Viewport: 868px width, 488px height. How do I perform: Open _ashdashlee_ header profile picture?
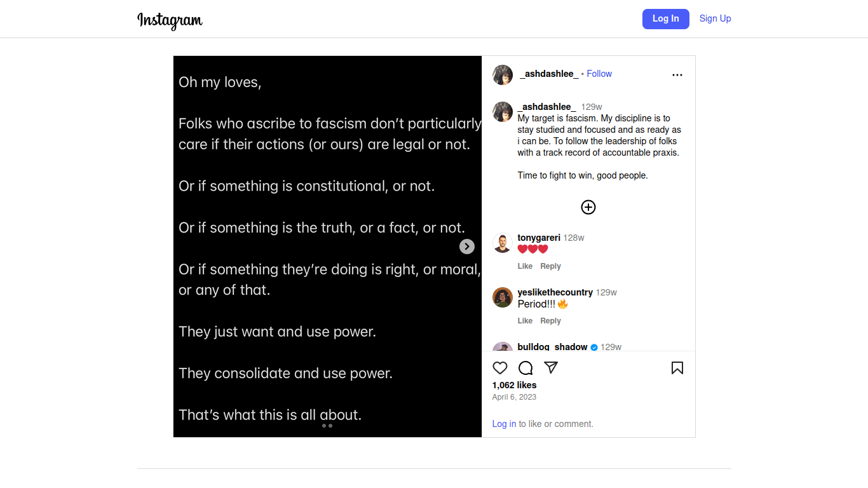coord(503,75)
